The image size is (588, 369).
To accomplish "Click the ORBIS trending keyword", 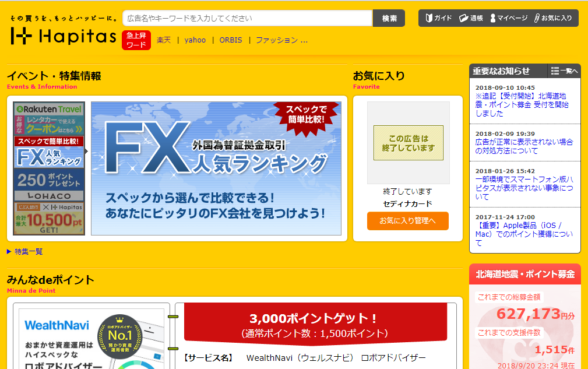I will click(231, 40).
